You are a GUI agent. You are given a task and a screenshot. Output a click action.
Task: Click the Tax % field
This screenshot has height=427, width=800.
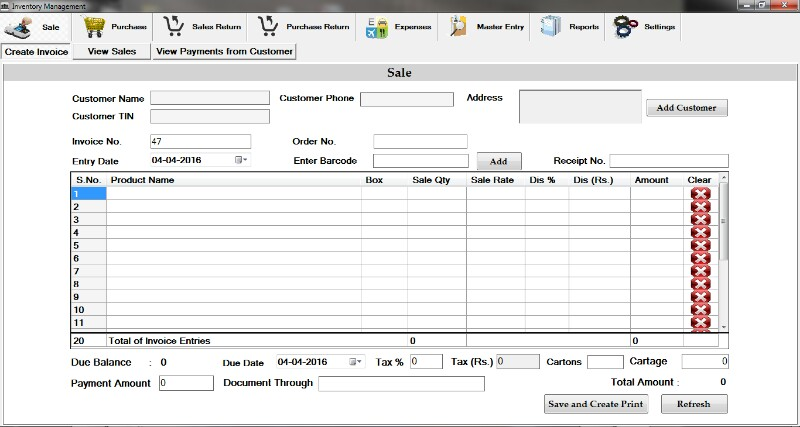[x=426, y=362]
